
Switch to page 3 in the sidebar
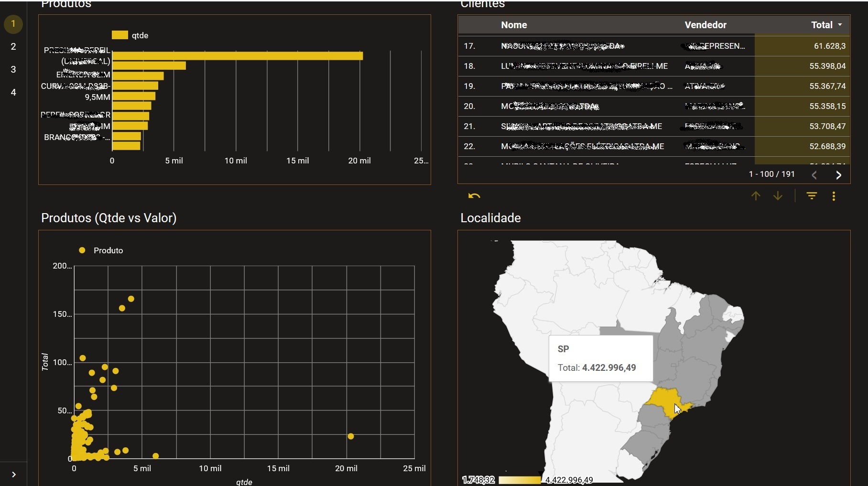click(x=13, y=69)
